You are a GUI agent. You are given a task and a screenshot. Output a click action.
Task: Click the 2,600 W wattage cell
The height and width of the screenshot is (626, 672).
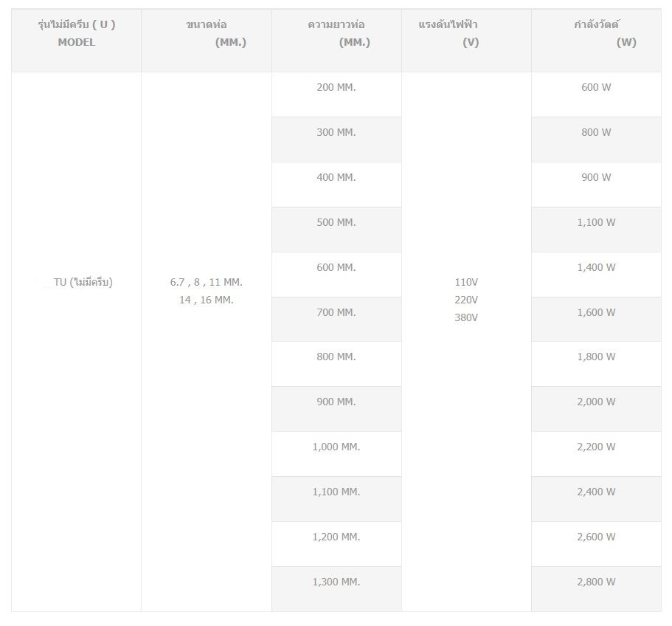point(596,544)
